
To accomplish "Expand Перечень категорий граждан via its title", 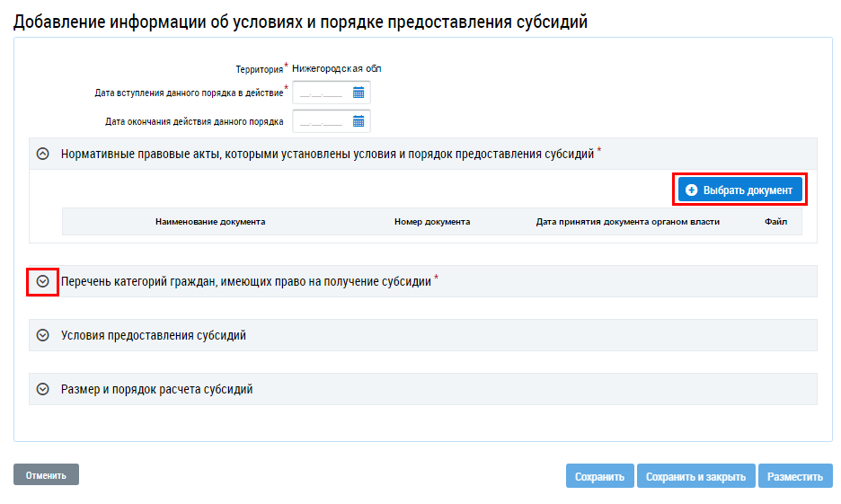I will click(x=245, y=281).
